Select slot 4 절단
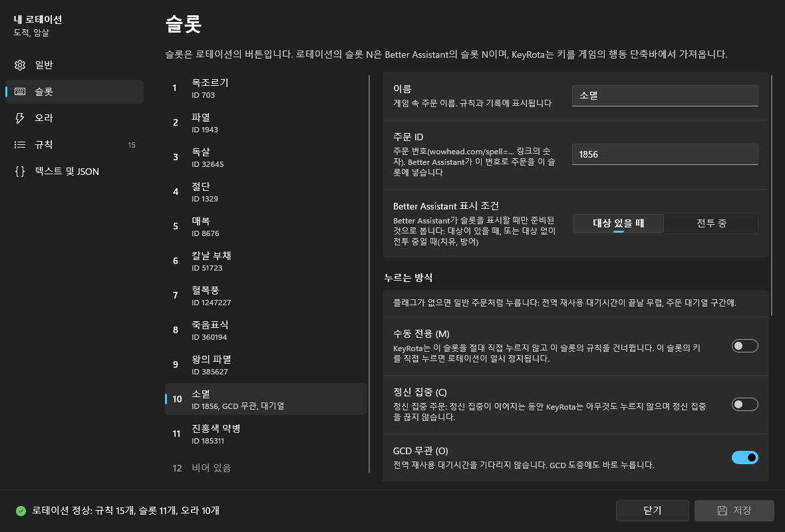 265,192
